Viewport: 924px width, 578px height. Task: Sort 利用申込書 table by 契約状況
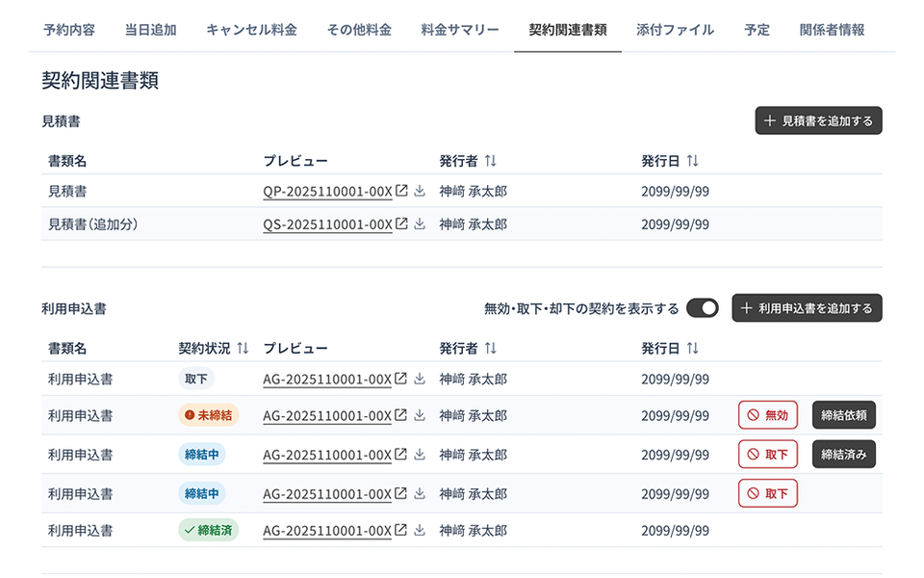[x=243, y=348]
